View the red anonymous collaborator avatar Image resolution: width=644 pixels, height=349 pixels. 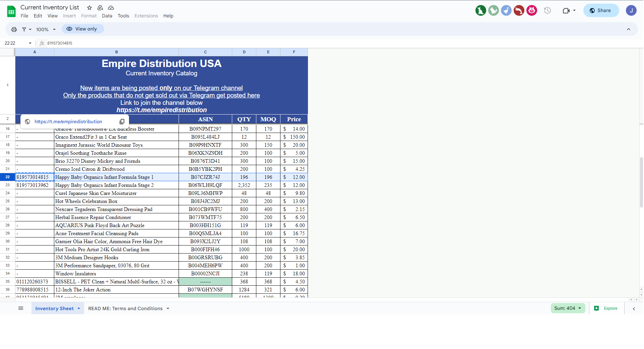[519, 10]
